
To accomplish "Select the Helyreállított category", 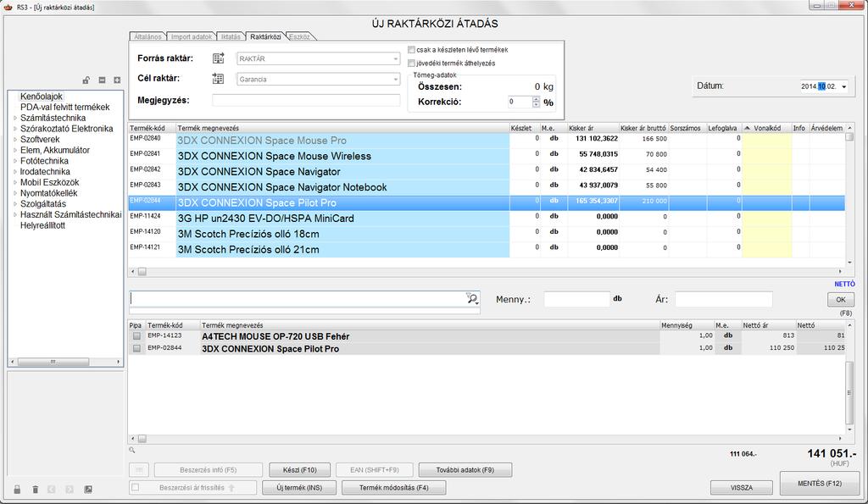I will click(42, 225).
